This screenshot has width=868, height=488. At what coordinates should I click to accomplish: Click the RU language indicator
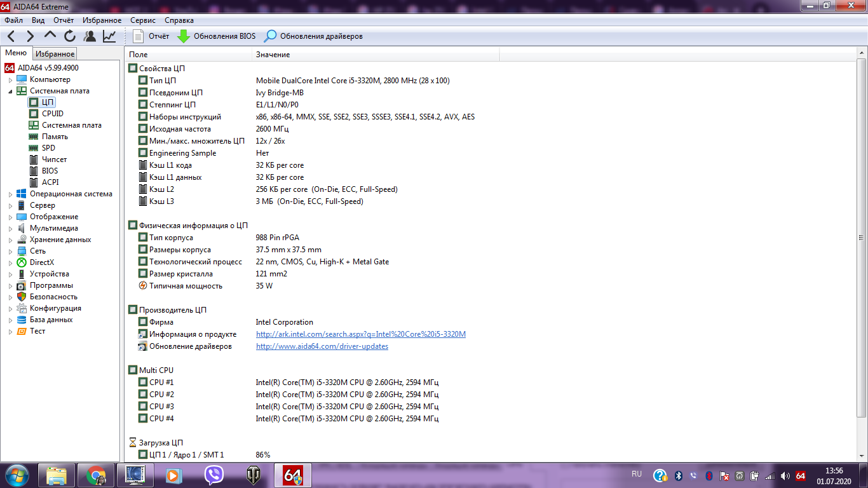(x=637, y=474)
